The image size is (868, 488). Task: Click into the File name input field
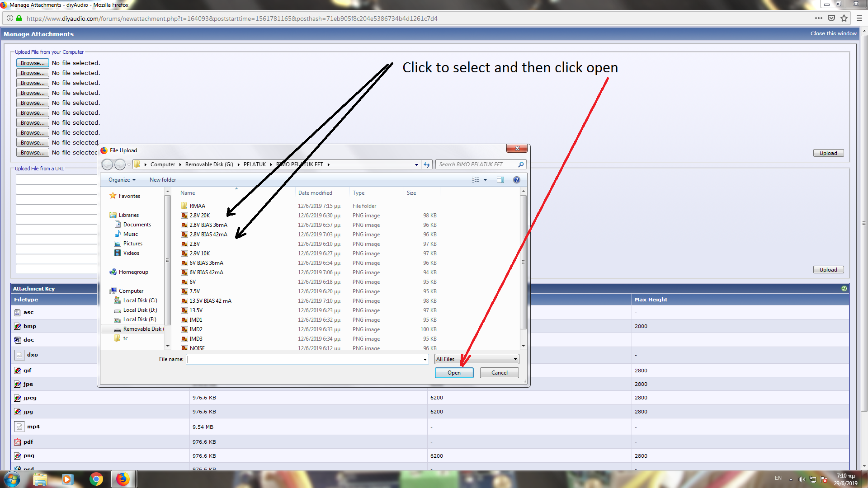304,359
